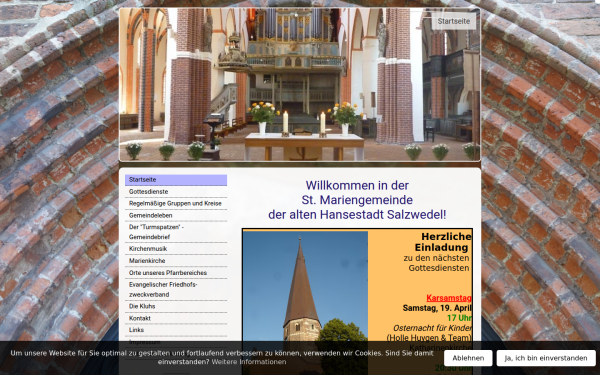This screenshot has height=375, width=600.
Task: Open the Gottesdienste page
Action: click(176, 192)
